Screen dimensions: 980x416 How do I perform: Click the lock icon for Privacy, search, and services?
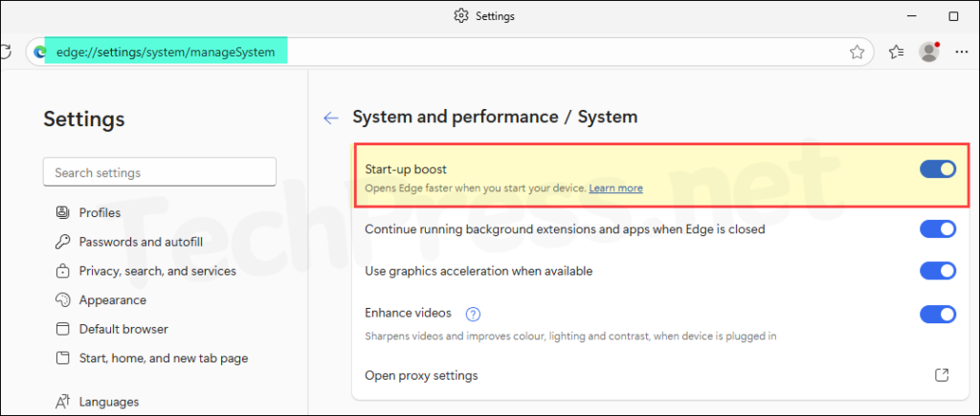[x=62, y=271]
